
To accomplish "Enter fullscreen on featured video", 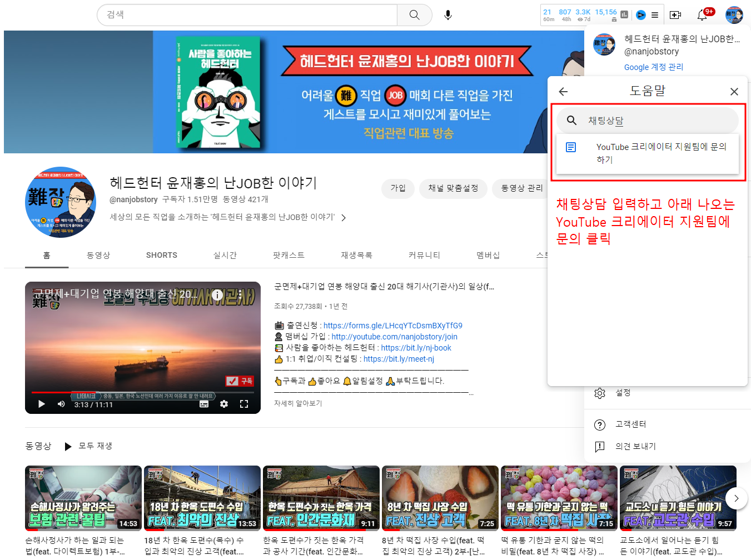I will click(244, 404).
